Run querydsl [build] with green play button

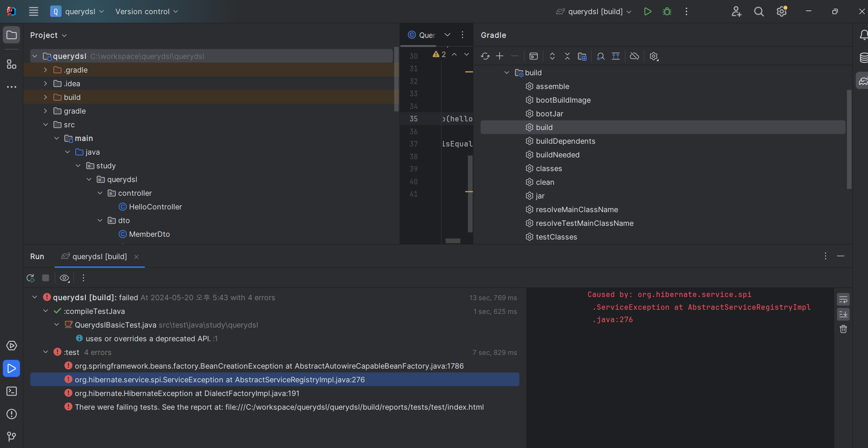coord(647,11)
